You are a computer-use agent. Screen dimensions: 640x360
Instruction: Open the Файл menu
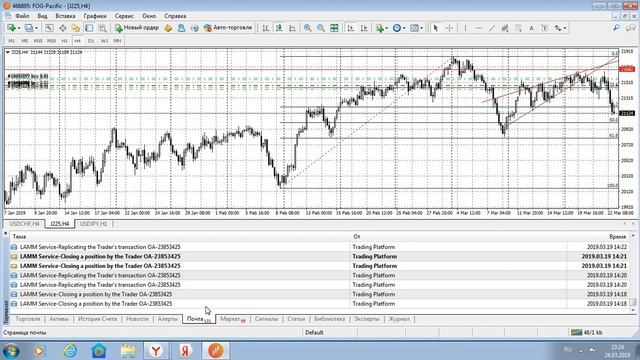tap(22, 16)
